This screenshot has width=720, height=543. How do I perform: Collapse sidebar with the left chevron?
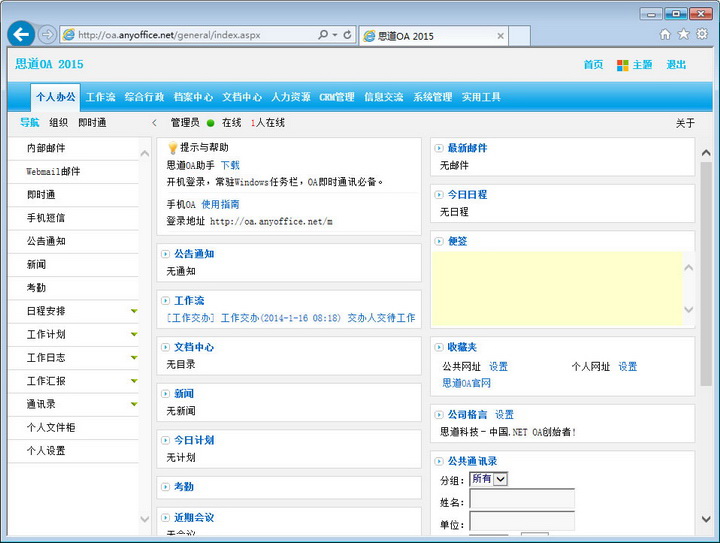[154, 123]
